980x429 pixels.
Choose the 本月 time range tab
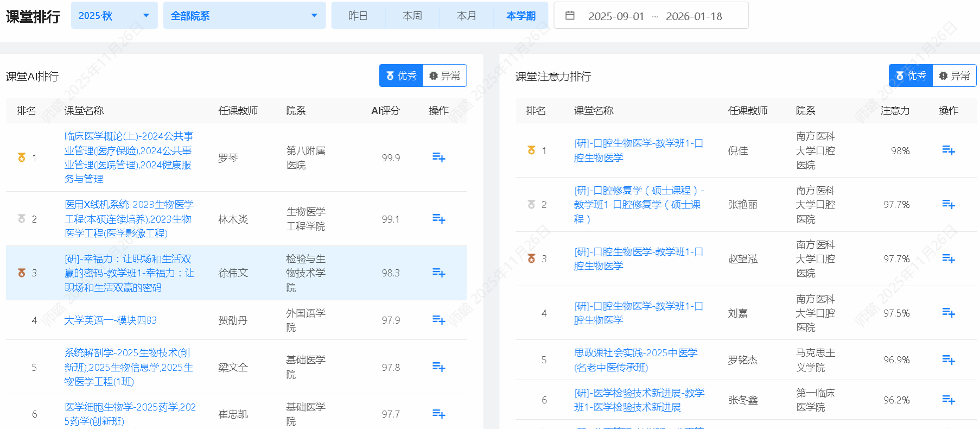467,16
